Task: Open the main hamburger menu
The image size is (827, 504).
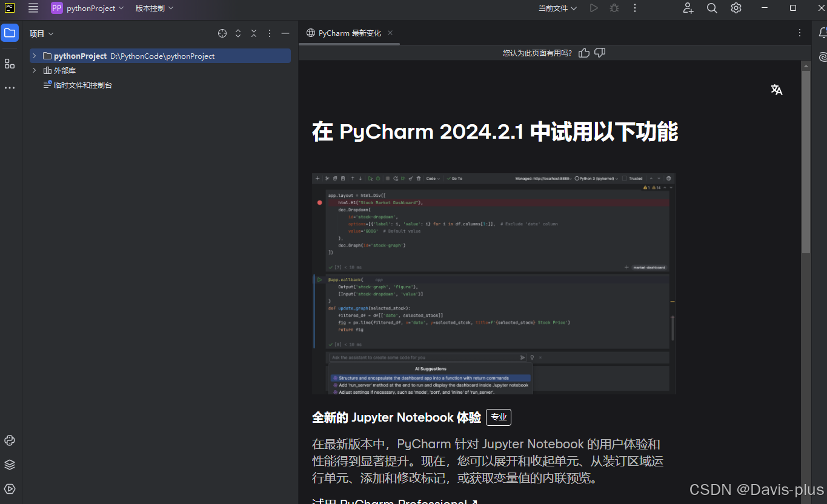Action: tap(33, 8)
